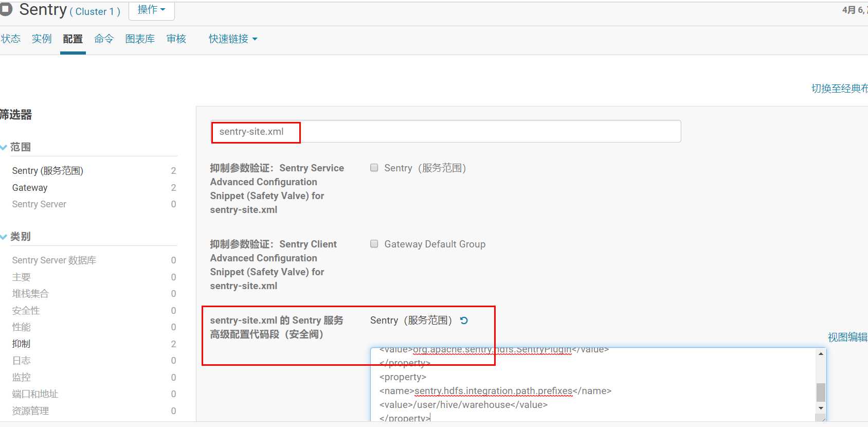Click the textarea scroll down arrow
Image resolution: width=868 pixels, height=427 pixels.
(821, 408)
